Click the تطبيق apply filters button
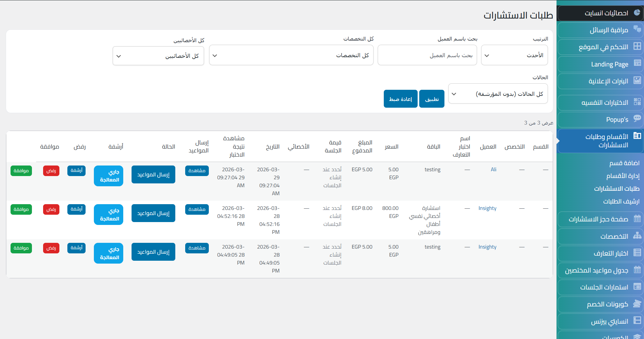The width and height of the screenshot is (644, 339). (432, 99)
